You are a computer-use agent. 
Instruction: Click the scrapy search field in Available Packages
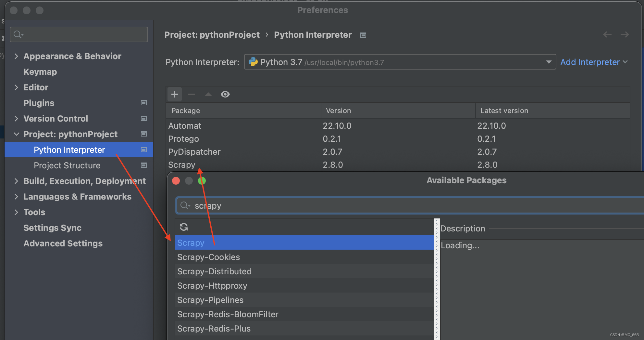click(410, 205)
